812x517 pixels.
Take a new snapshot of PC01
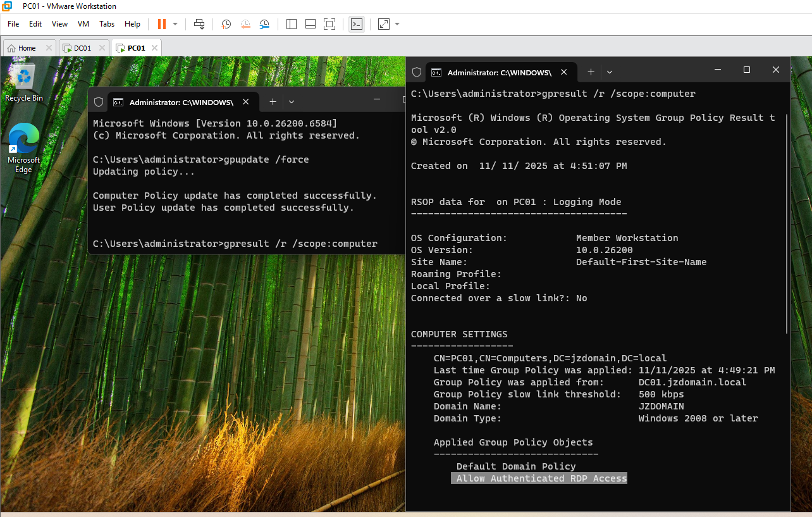(x=226, y=24)
